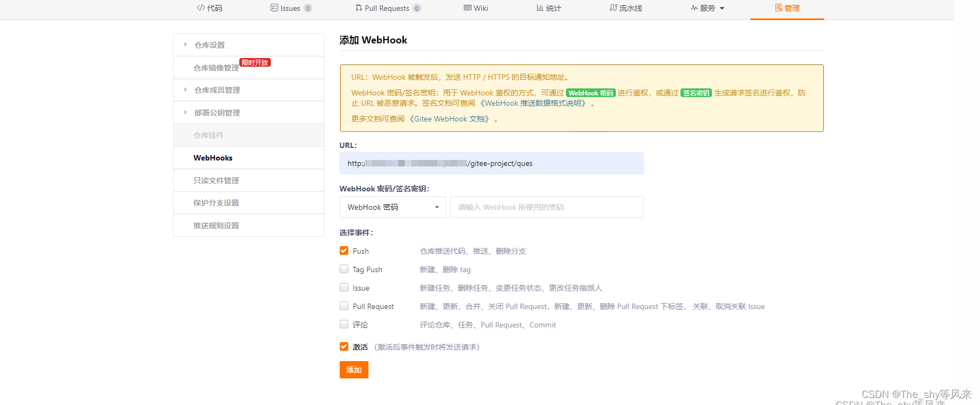Click the URL input field
The image size is (980, 405).
click(491, 163)
